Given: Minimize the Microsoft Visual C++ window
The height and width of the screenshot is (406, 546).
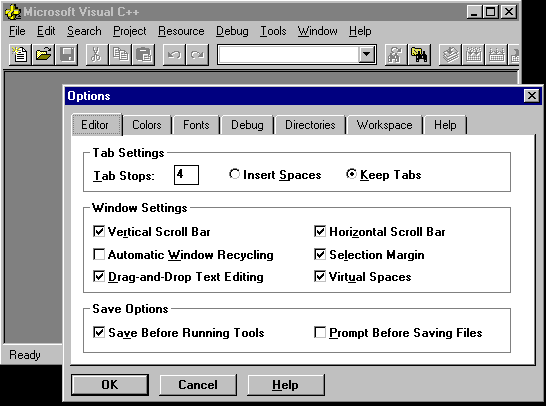Looking at the screenshot, I should [x=474, y=12].
